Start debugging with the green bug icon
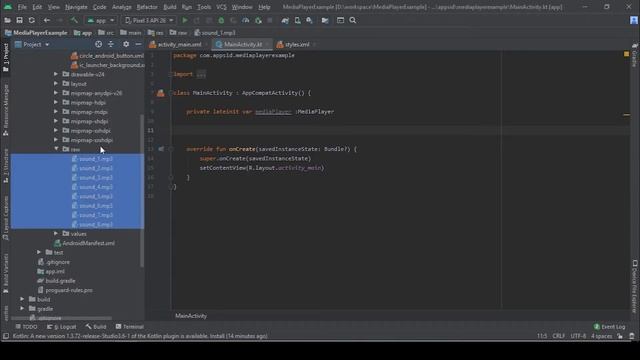Viewport: 640px width, 360px height. click(221, 20)
